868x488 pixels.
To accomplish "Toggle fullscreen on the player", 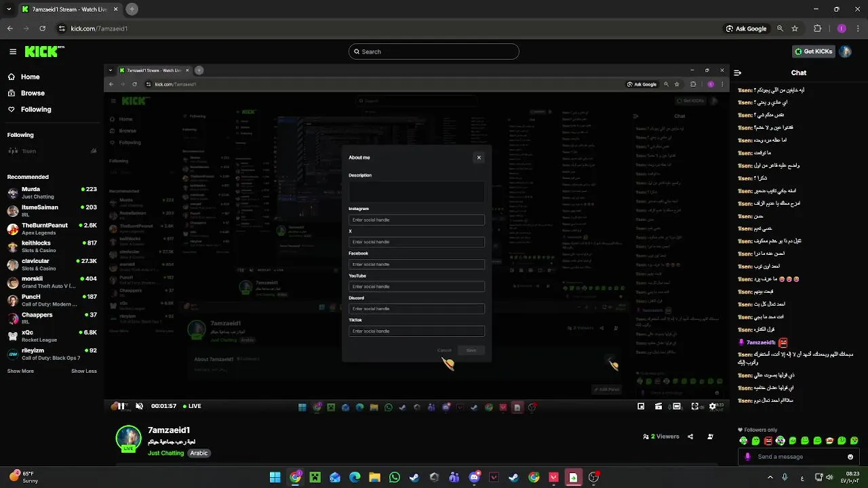I will point(695,406).
